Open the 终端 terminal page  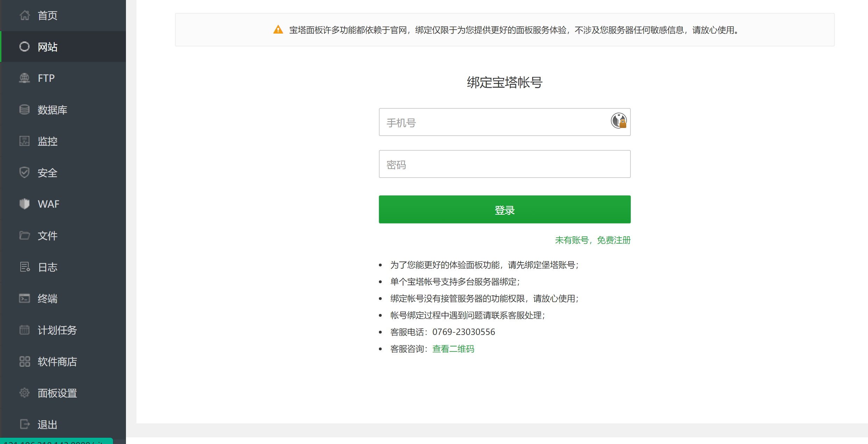[63, 298]
